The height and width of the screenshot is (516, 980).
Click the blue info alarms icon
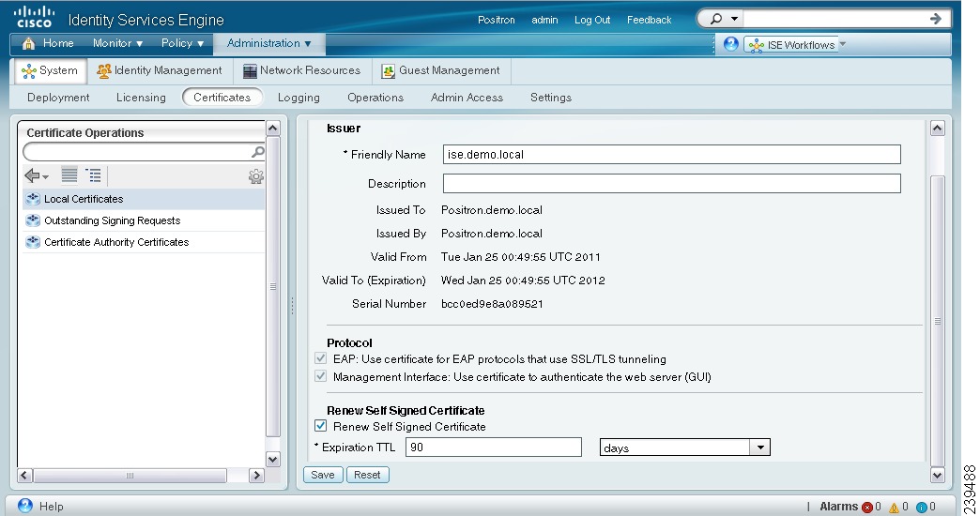click(921, 508)
